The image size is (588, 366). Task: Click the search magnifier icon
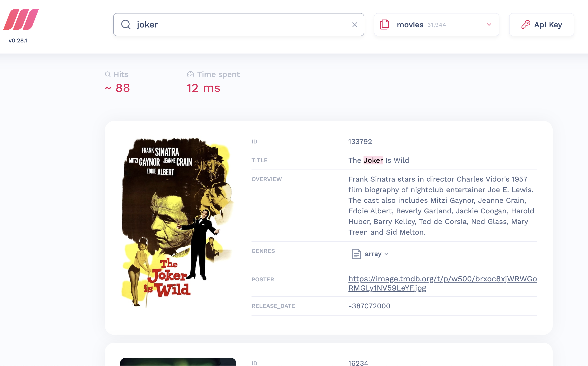126,24
